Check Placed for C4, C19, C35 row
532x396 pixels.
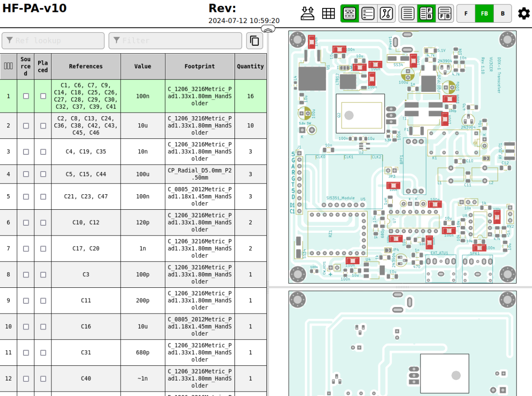[43, 152]
